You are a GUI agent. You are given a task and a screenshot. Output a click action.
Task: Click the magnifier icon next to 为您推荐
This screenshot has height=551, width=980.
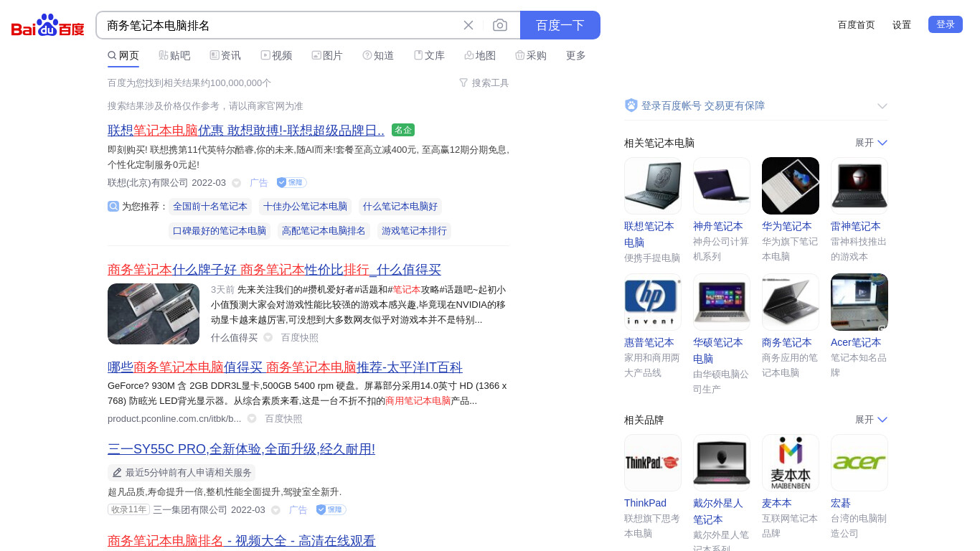click(113, 206)
